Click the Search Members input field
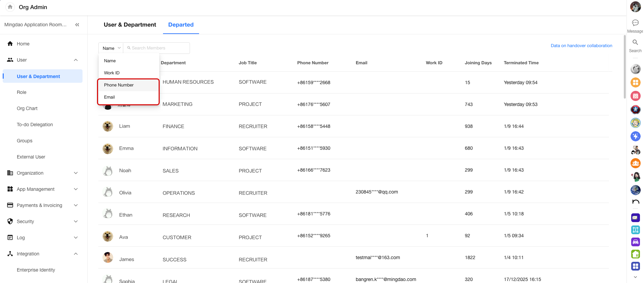 click(158, 48)
